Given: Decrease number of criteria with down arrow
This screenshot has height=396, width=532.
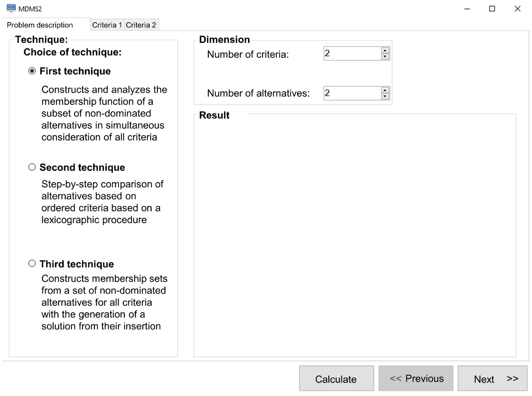Looking at the screenshot, I should point(385,57).
